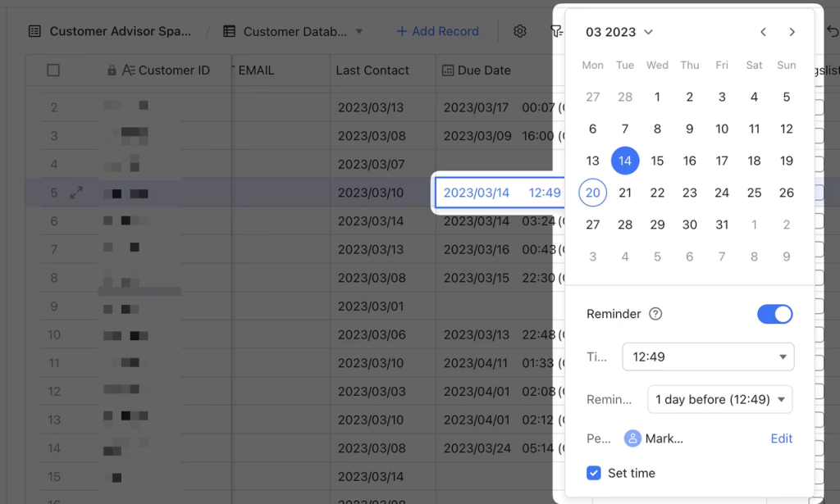Image resolution: width=840 pixels, height=504 pixels.
Task: Click the undo arrow icon
Action: click(x=833, y=32)
